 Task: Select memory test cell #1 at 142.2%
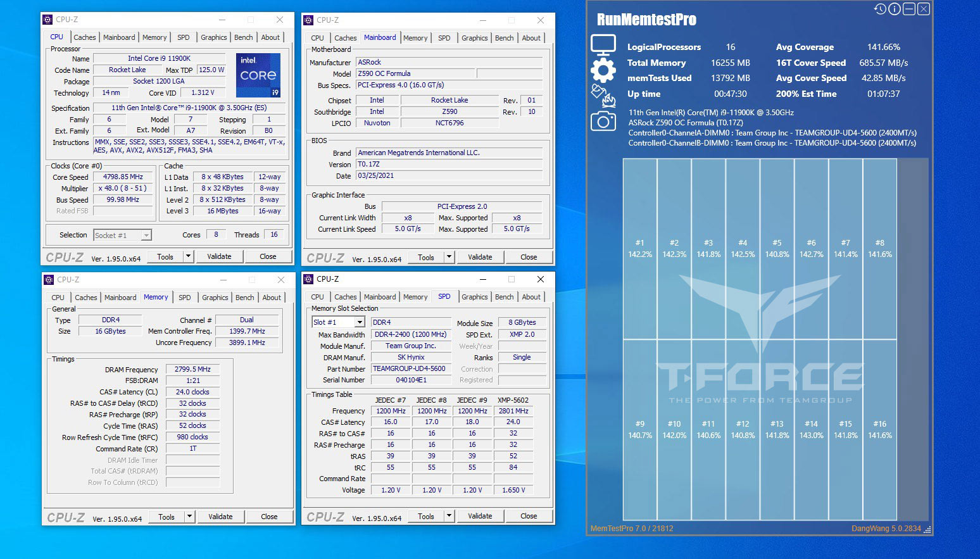(x=639, y=248)
